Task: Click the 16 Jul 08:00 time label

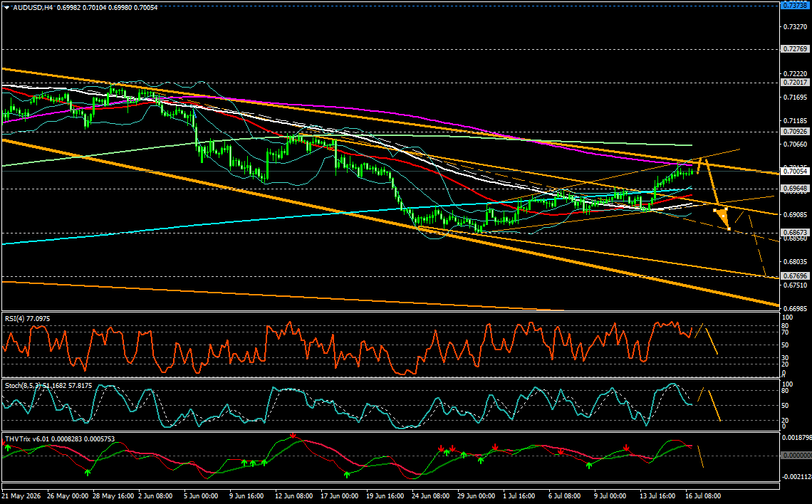Action: [x=703, y=495]
